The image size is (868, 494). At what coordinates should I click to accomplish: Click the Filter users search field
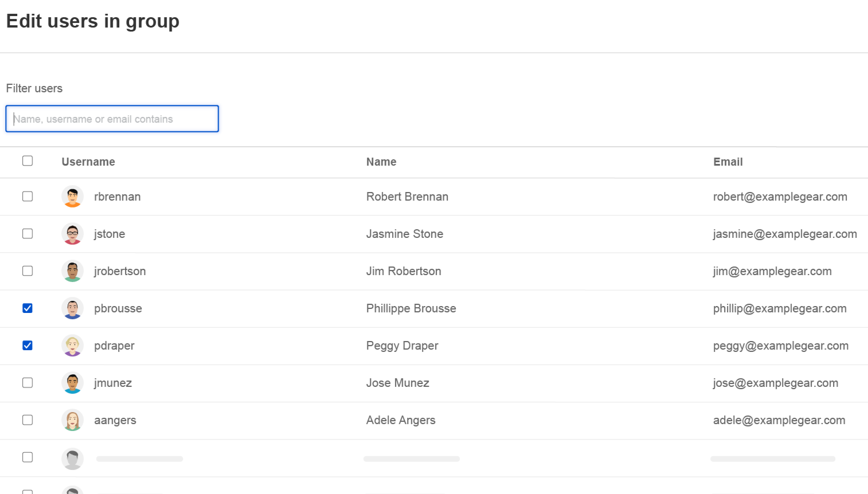tap(112, 119)
